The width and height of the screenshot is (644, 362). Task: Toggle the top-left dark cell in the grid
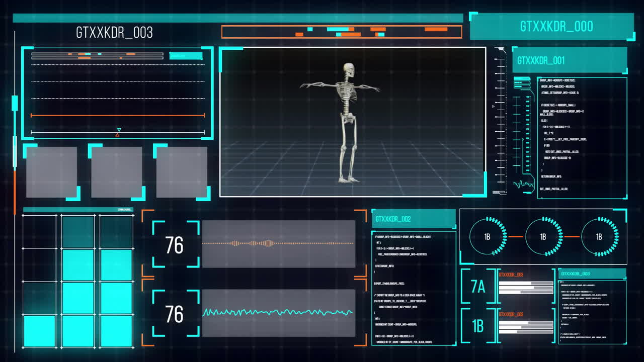(40, 232)
